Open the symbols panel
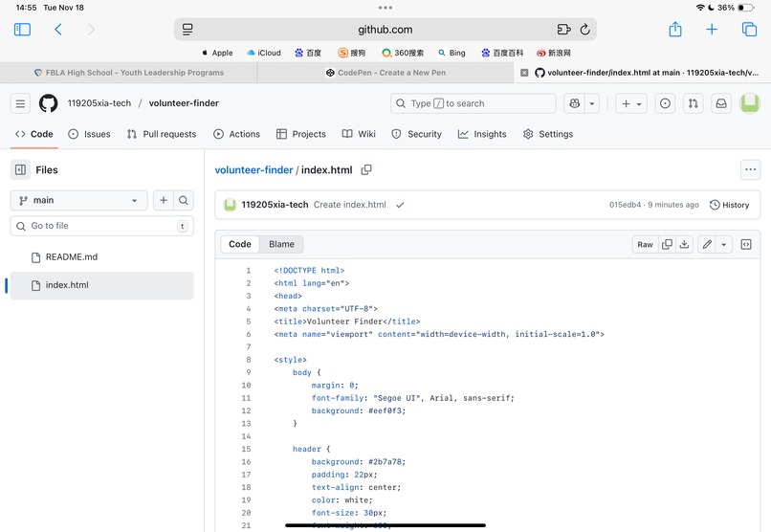771x532 pixels. point(746,244)
